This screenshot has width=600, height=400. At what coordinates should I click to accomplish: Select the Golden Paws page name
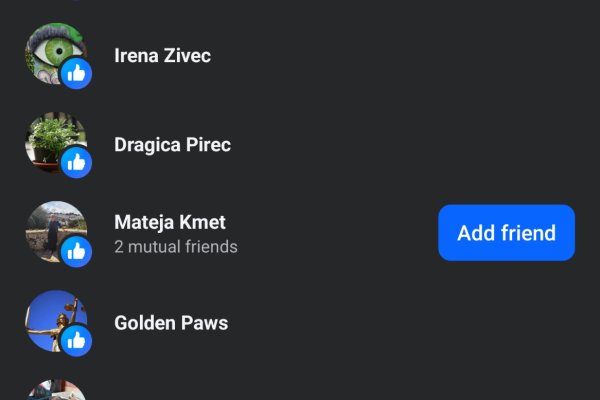tap(171, 322)
